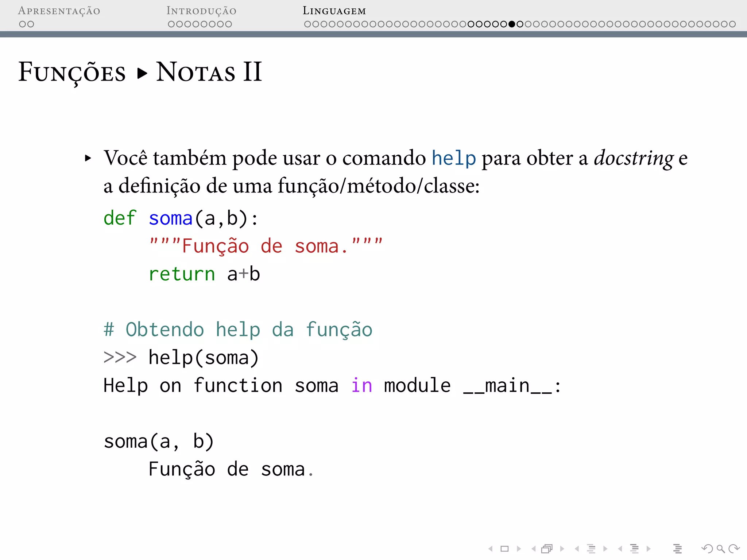Click the section lines icon
The image size is (747, 560).
[635, 549]
